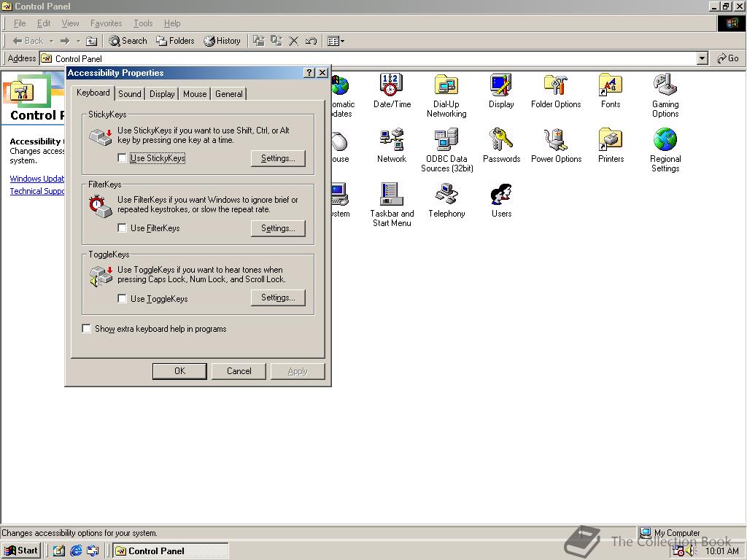This screenshot has height=560, width=747.
Task: Click the Windows Update link
Action: (x=37, y=179)
